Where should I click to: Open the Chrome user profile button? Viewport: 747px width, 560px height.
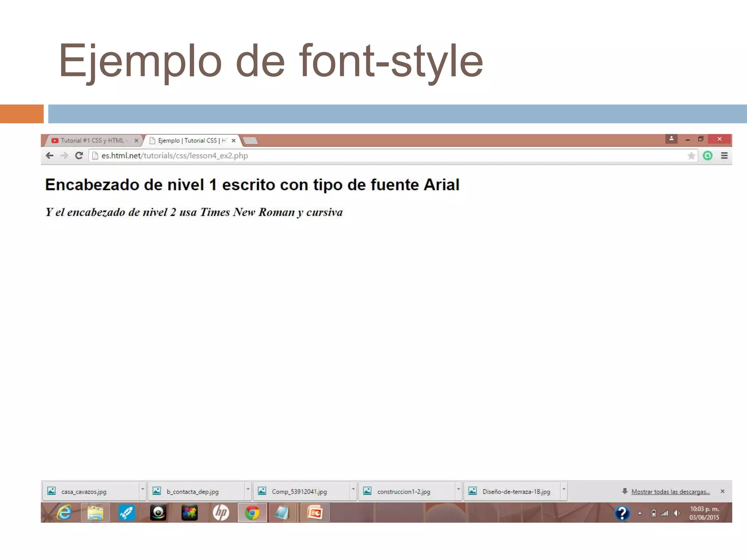click(x=671, y=139)
